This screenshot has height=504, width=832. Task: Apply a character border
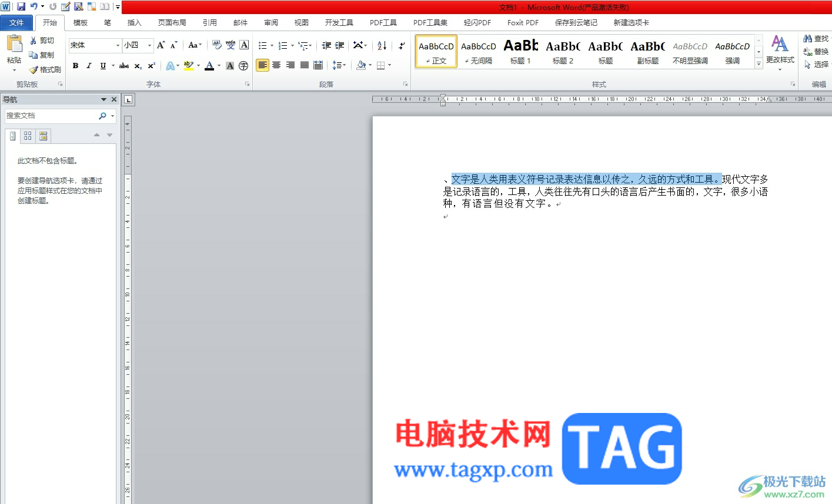pyautogui.click(x=244, y=45)
